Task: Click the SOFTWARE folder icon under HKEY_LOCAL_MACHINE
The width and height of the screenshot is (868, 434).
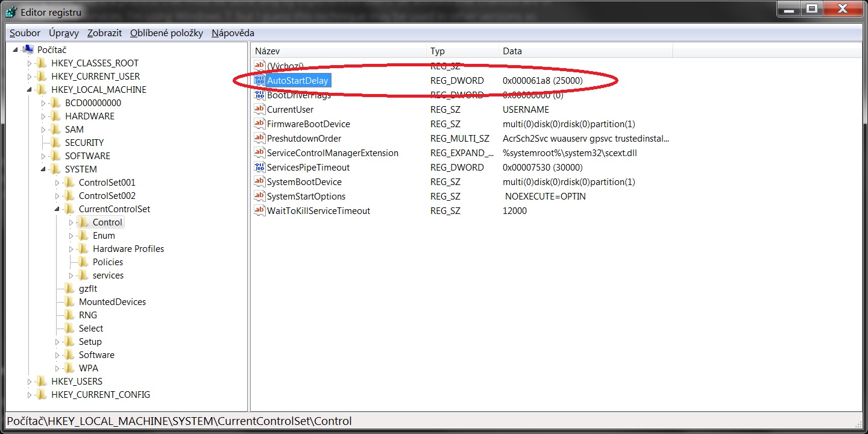Action: coord(55,156)
